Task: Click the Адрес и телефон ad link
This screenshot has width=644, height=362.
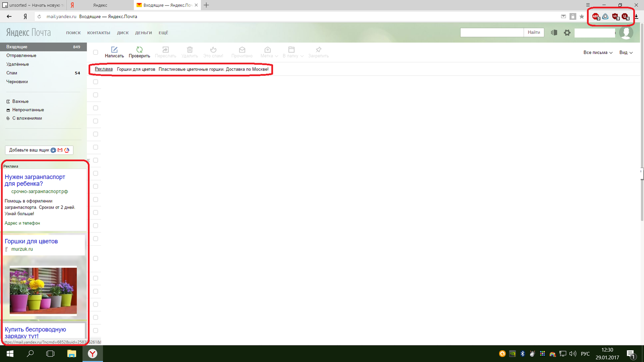Action: pos(22,223)
